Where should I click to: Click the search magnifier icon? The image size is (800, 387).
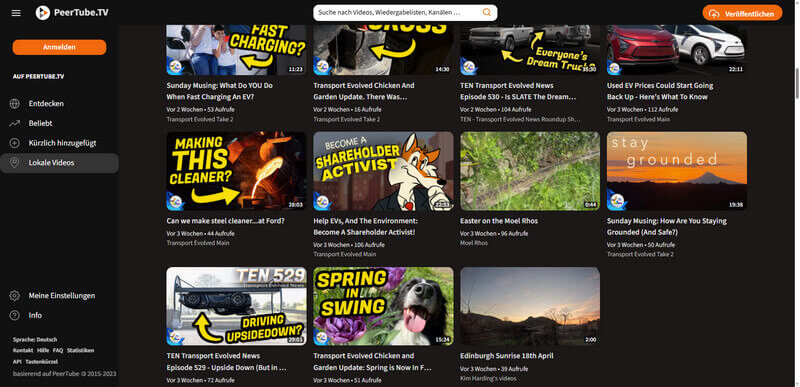[x=487, y=13]
